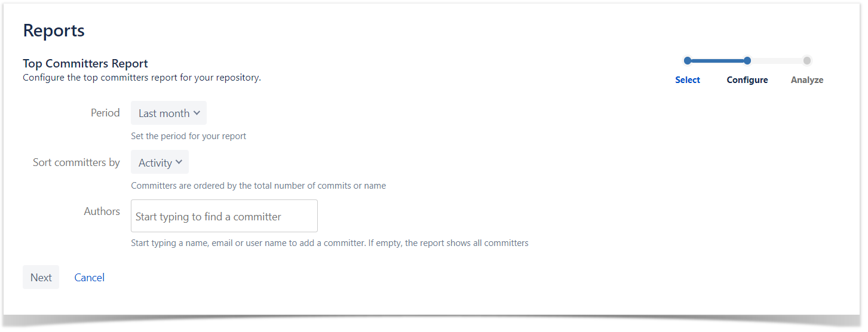Click the "Reports" page heading
The width and height of the screenshot is (868, 332).
coord(54,30)
